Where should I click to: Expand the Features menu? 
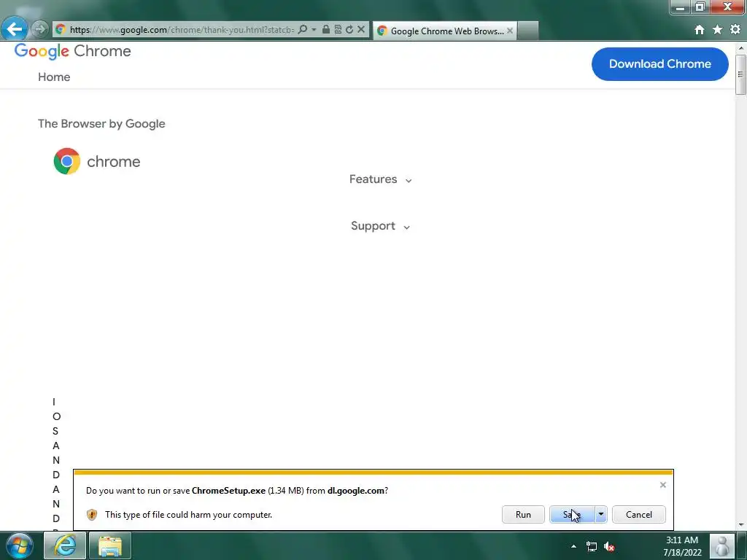380,179
